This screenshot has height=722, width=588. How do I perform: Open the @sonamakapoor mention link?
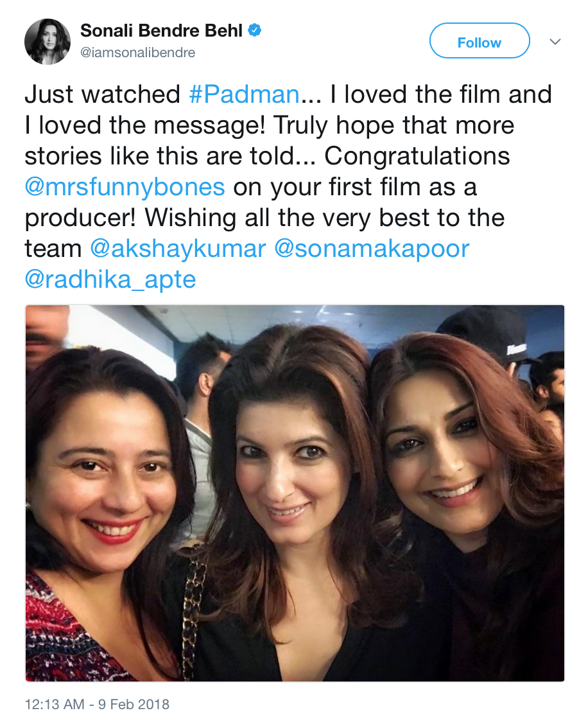[372, 249]
